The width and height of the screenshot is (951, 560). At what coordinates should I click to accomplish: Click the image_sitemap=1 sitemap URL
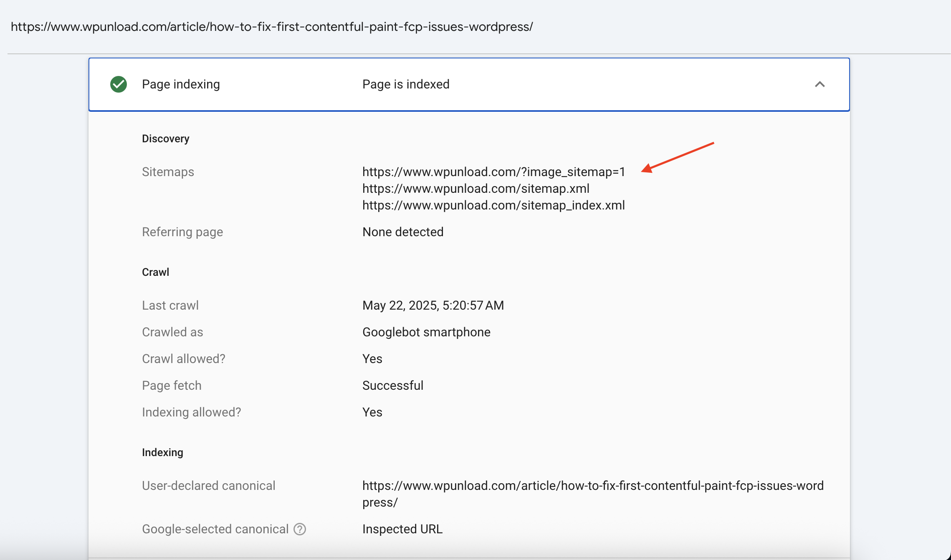[493, 172]
